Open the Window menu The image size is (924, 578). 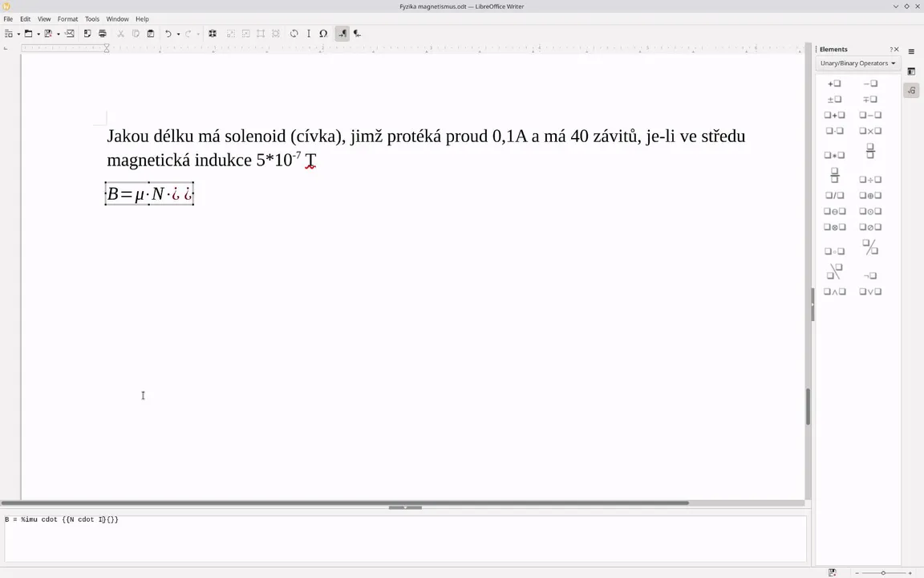tap(117, 19)
